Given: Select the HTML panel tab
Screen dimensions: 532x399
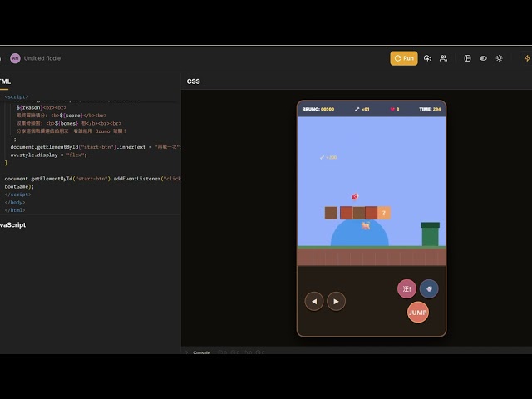Looking at the screenshot, I should click(x=5, y=81).
